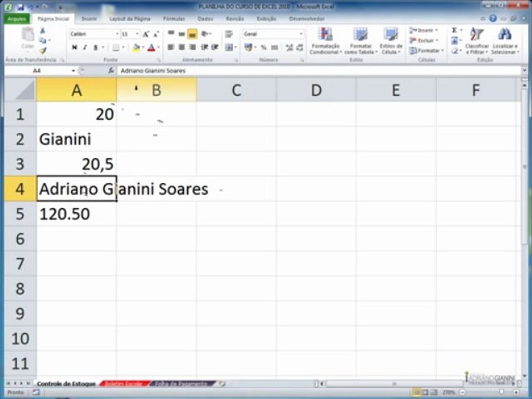This screenshot has height=399, width=532.
Task: Toggle center text horizontally
Action: [x=182, y=47]
